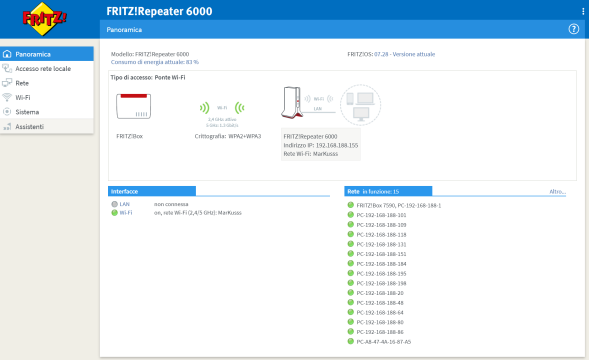Click the FRITZ! logo
Viewport: 589px width, 360px height.
click(44, 18)
